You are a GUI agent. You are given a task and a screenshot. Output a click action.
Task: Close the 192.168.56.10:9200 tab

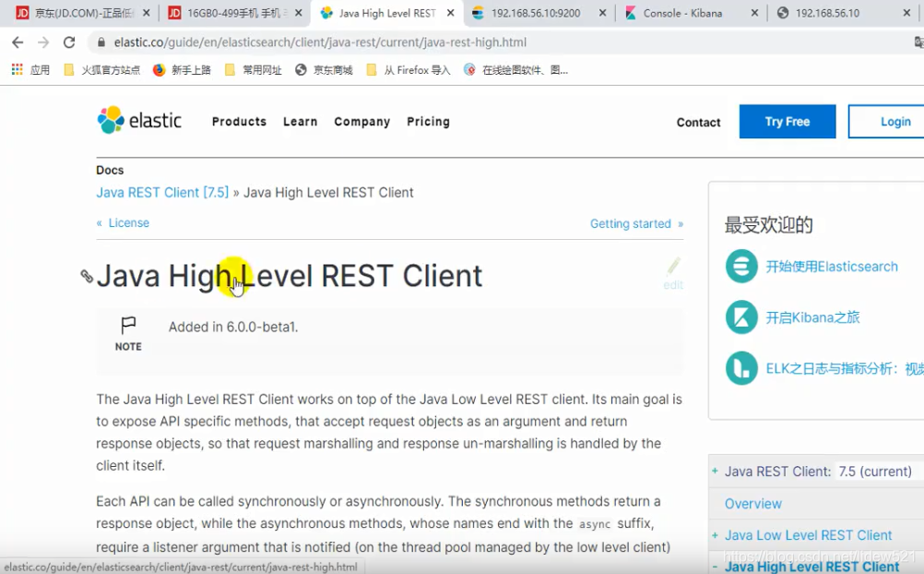coord(602,12)
